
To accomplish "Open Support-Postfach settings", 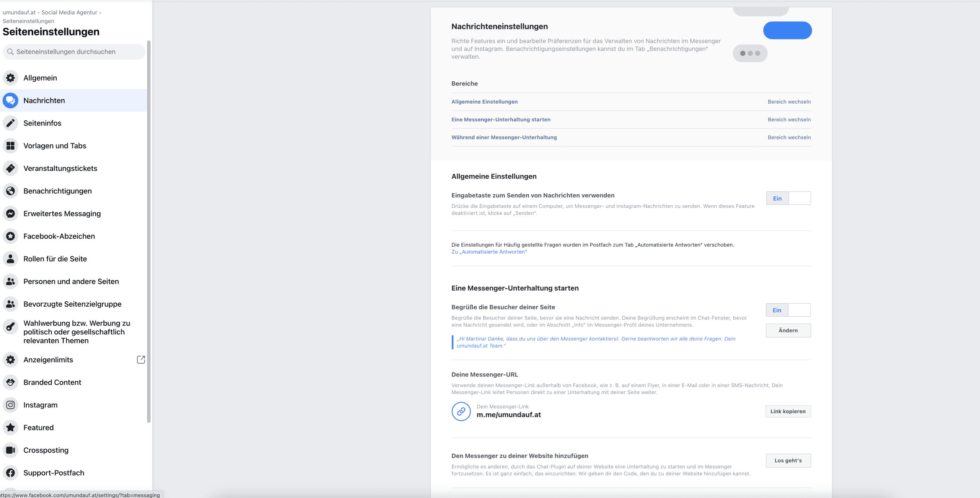I will click(73, 472).
